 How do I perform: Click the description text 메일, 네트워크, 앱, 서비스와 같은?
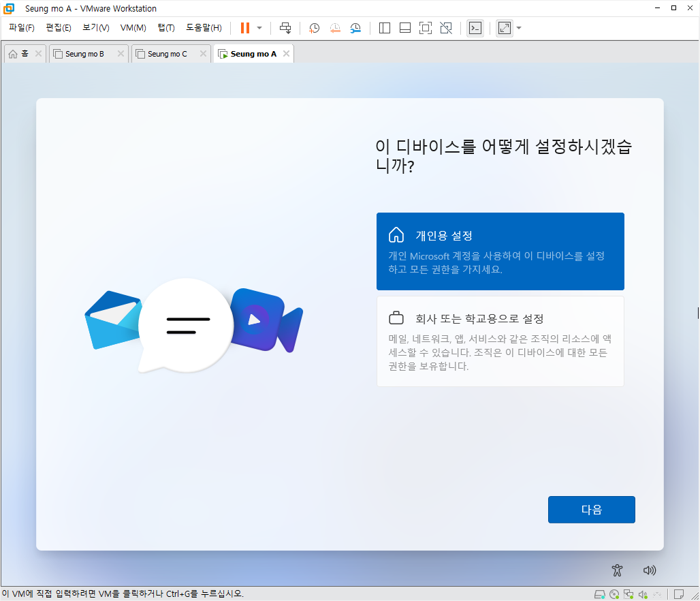click(x=500, y=352)
